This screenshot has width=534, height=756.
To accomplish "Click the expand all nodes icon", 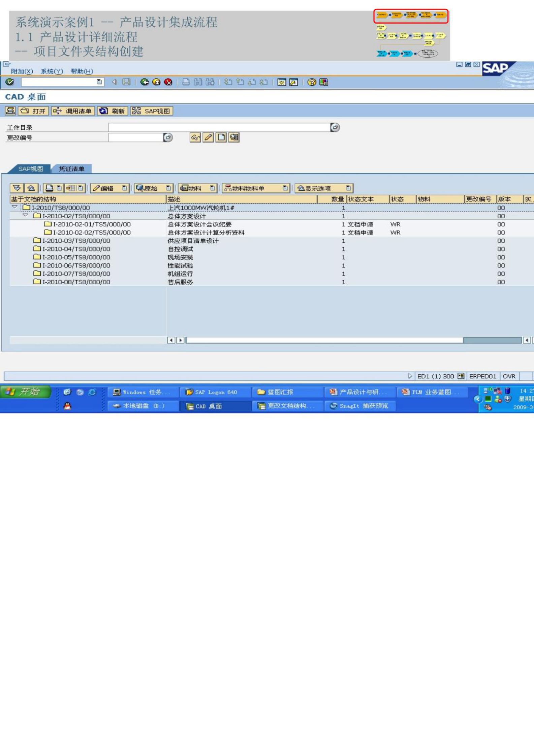I will 17,188.
